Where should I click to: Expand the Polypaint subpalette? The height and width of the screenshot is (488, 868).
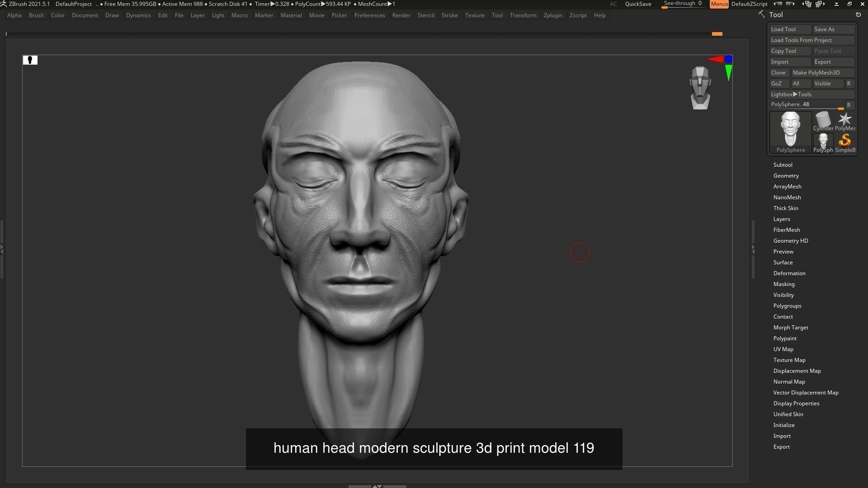(785, 338)
